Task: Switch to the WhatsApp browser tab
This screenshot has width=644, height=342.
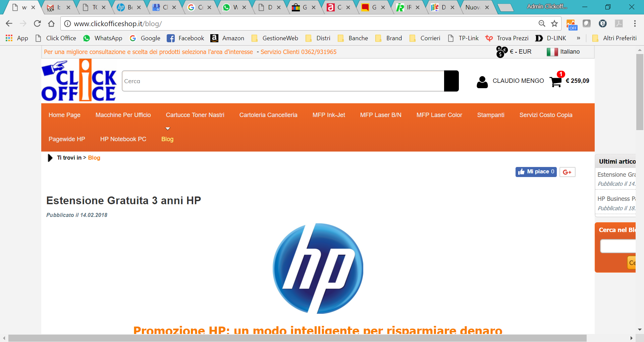Action: coord(234,7)
